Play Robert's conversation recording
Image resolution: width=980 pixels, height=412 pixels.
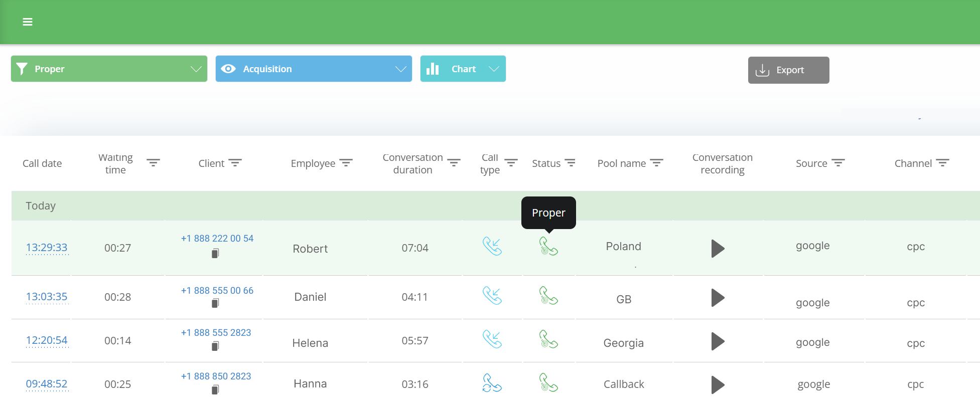718,249
